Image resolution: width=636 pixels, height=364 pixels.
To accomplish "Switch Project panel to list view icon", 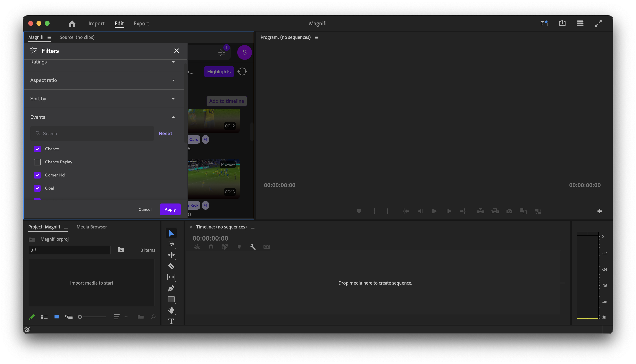I will point(44,317).
